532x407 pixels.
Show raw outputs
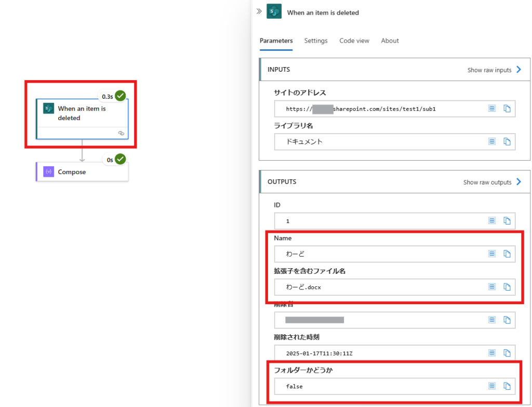click(492, 182)
